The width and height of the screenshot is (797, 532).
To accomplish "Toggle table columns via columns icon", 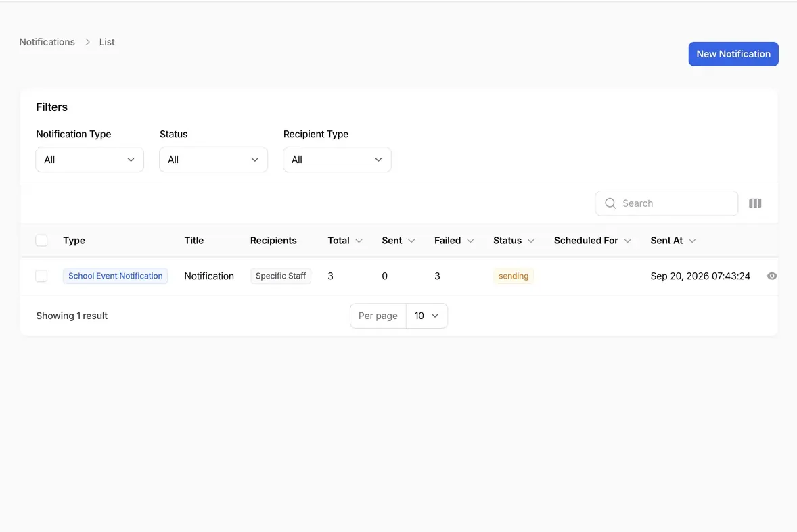I will coord(755,203).
